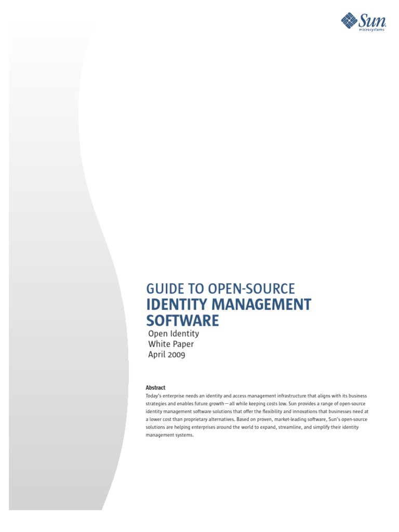Click abstract line starting "strategies and enables"
This screenshot has width=399, height=532.
[256, 403]
